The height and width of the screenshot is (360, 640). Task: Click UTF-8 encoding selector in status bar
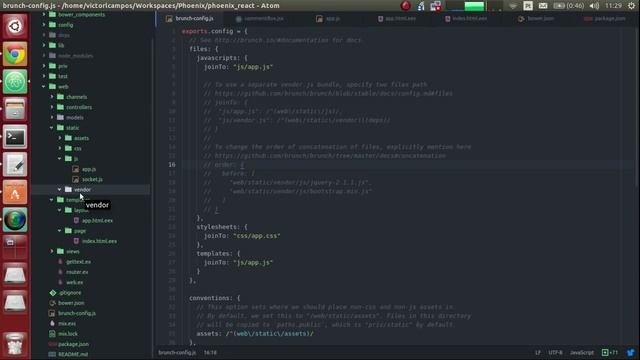click(555, 352)
